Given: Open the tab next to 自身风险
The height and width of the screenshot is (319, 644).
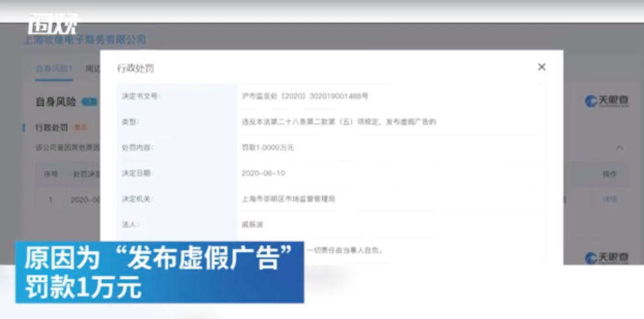Looking at the screenshot, I should pos(92,68).
